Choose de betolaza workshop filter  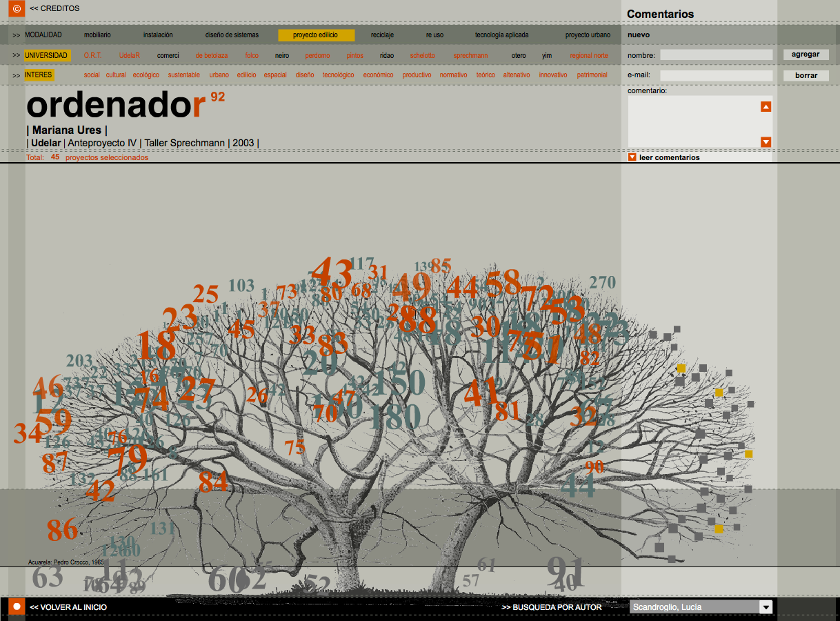(x=211, y=55)
